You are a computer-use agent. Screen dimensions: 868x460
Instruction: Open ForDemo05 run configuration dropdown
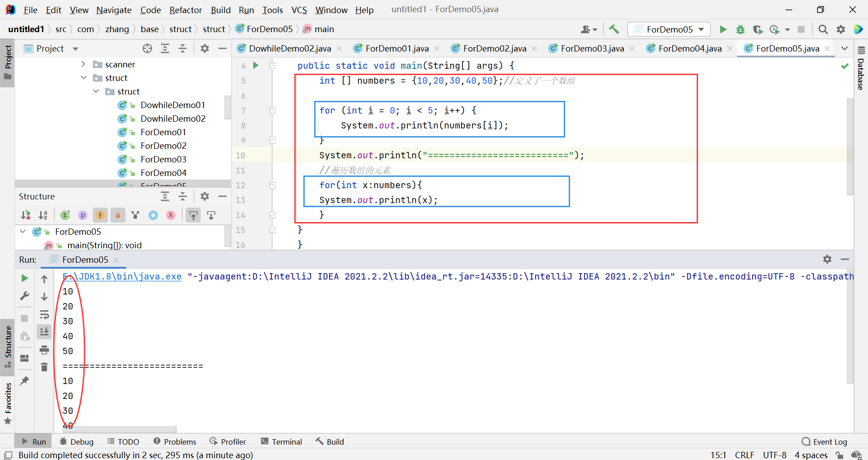pyautogui.click(x=669, y=29)
